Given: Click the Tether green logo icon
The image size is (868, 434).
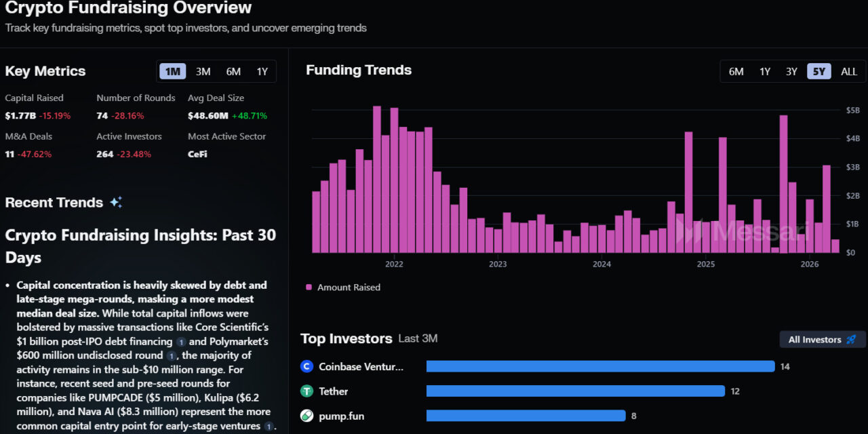Looking at the screenshot, I should click(x=306, y=391).
